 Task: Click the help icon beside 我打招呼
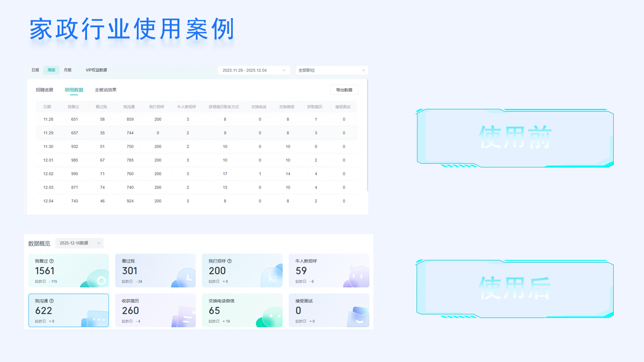230,261
